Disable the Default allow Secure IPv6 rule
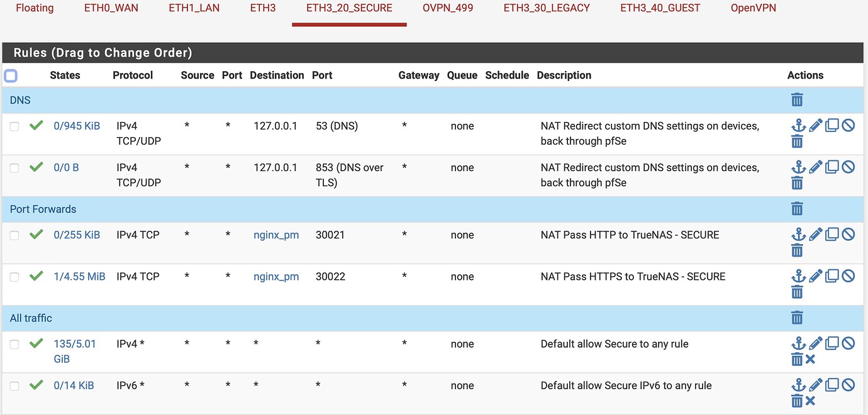 tap(849, 384)
